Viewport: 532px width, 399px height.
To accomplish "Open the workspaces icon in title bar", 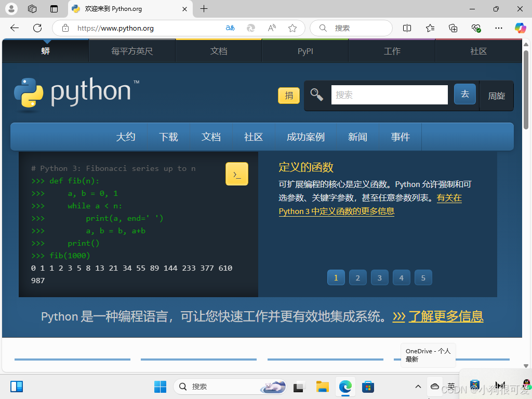I will (32, 9).
